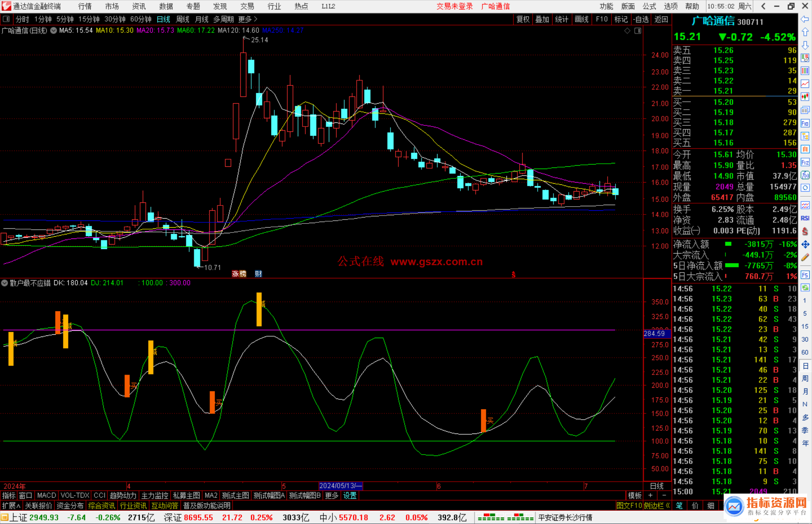Click the 2024/05/13 date marker on timeline
The width and height of the screenshot is (812, 524).
(x=341, y=486)
